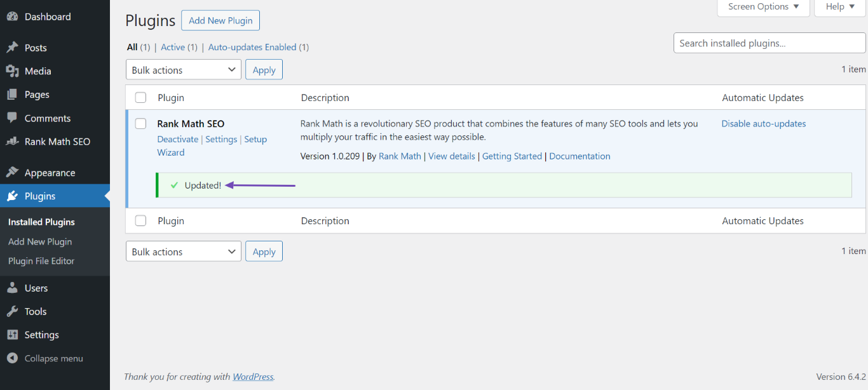The width and height of the screenshot is (868, 390).
Task: Click the Rank Math SEO sidebar icon
Action: (12, 142)
